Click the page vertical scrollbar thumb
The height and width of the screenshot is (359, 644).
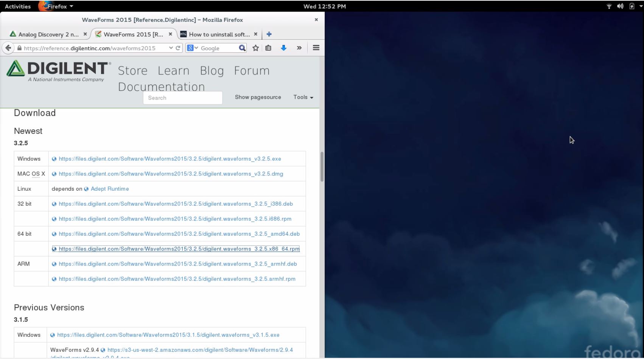tap(322, 167)
